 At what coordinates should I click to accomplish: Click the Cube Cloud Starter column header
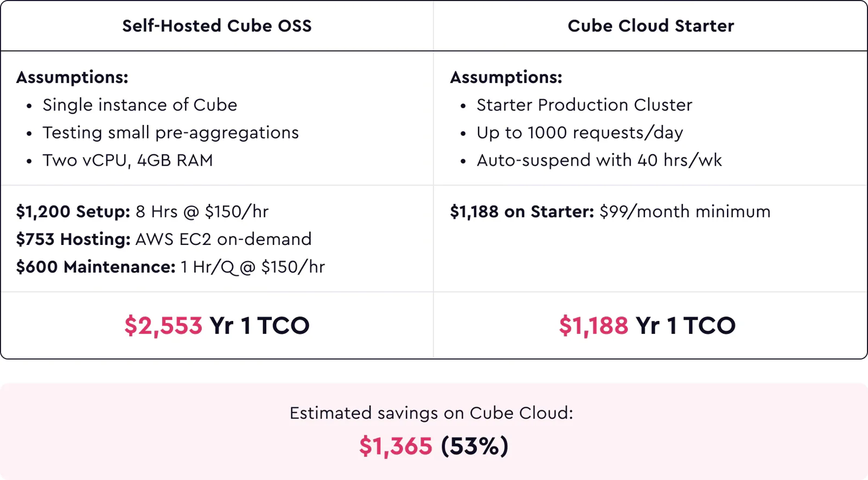(x=650, y=26)
